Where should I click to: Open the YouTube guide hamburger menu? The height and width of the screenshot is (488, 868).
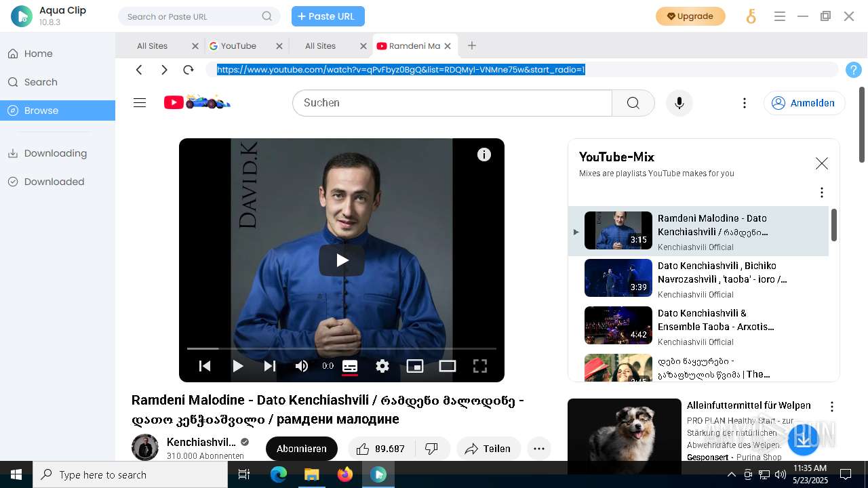point(140,103)
